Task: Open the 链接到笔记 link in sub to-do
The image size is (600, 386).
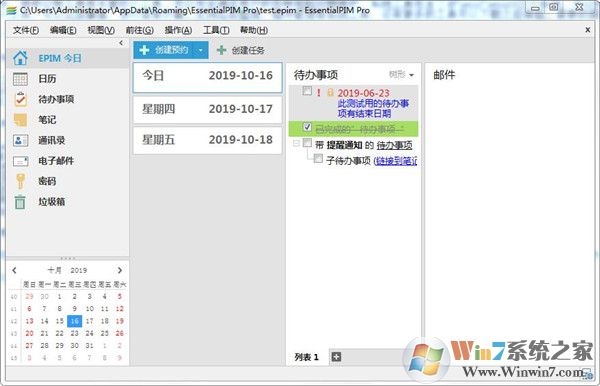Action: [396, 161]
